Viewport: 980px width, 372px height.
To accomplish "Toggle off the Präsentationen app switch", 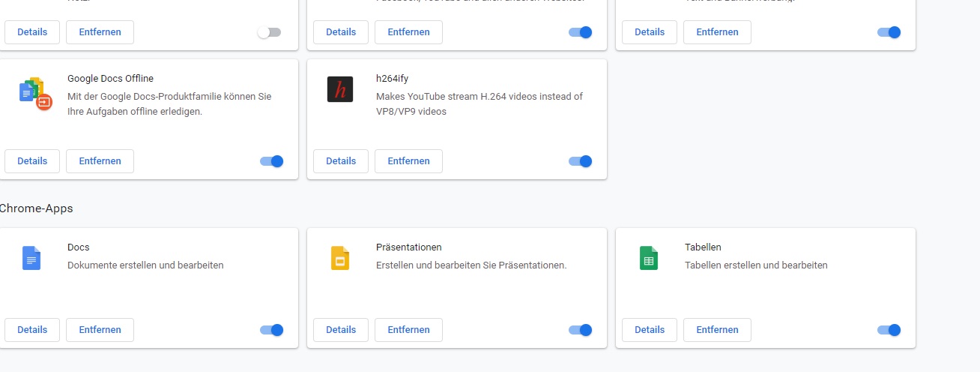I will pyautogui.click(x=580, y=330).
